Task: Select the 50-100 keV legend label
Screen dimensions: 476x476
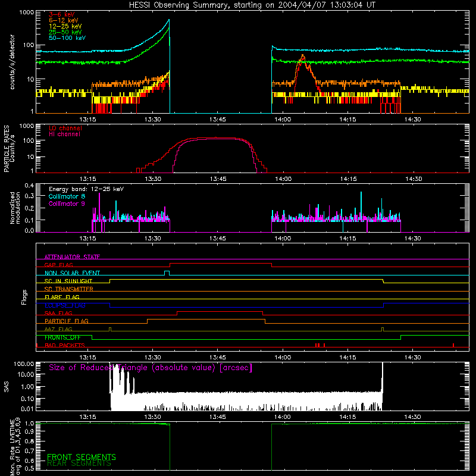Action: 67,37
